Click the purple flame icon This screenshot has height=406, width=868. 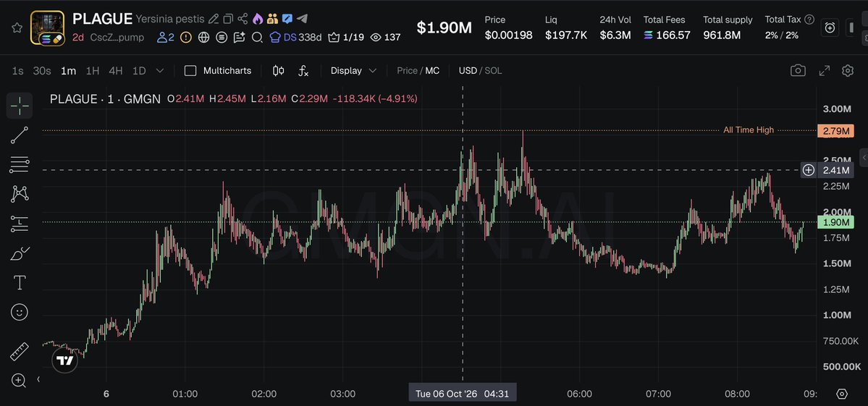(258, 19)
